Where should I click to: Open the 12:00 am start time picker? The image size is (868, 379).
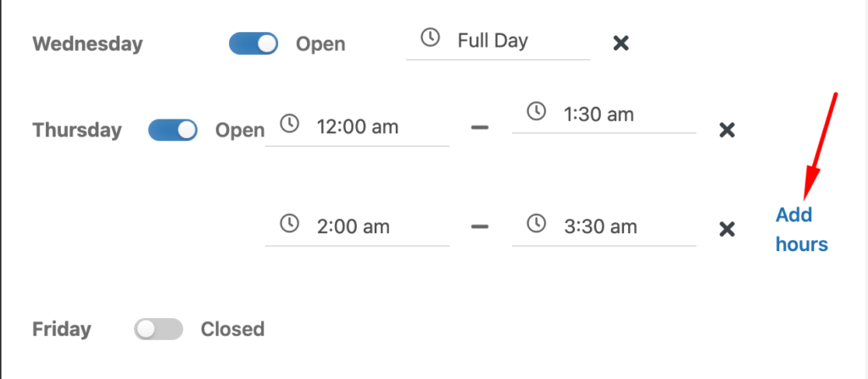pos(358,127)
